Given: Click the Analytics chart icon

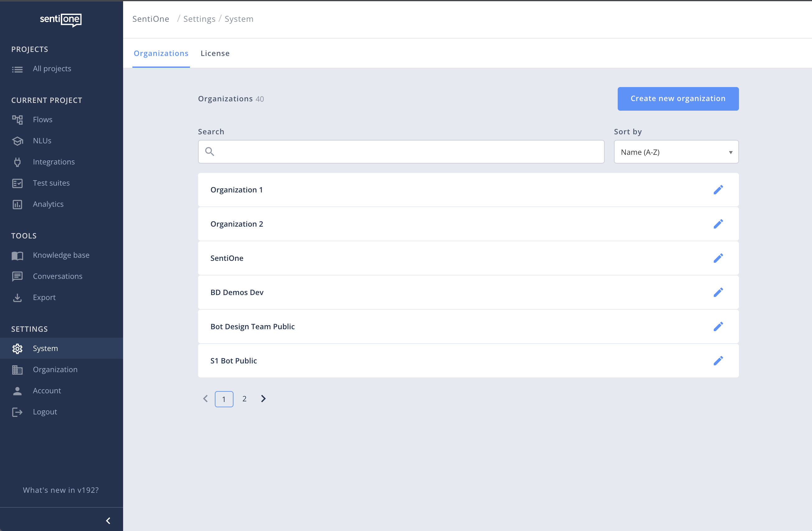Looking at the screenshot, I should tap(17, 205).
